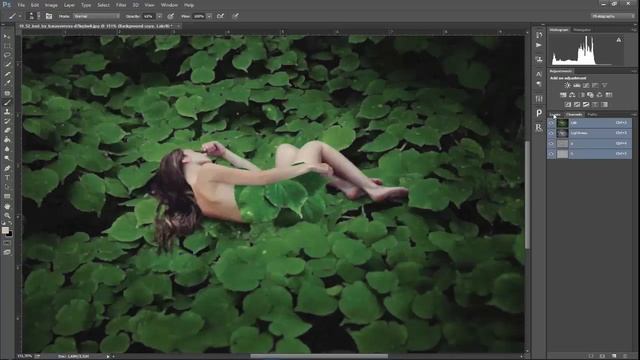
Task: Select the Paint Bucket tool
Action: [x=7, y=140]
